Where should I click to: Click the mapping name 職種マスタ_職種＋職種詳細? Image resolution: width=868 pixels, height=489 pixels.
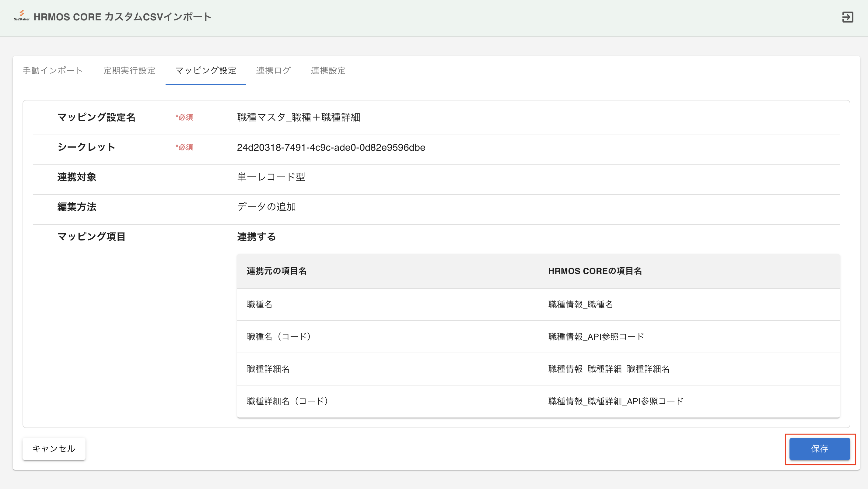point(299,117)
